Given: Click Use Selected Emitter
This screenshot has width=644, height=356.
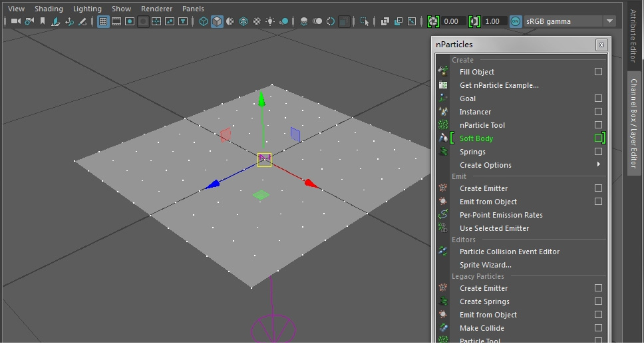Looking at the screenshot, I should pos(494,228).
